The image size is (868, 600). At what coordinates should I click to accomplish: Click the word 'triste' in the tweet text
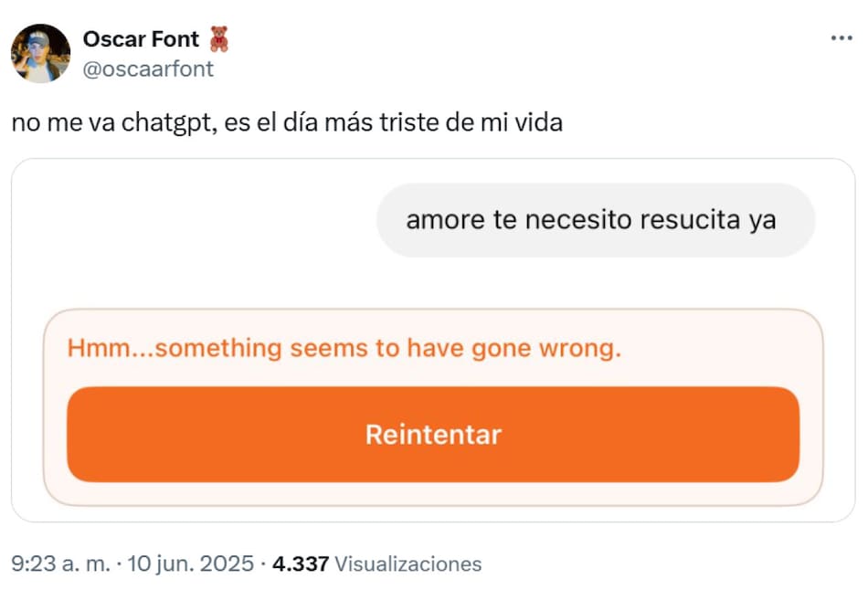pyautogui.click(x=411, y=122)
